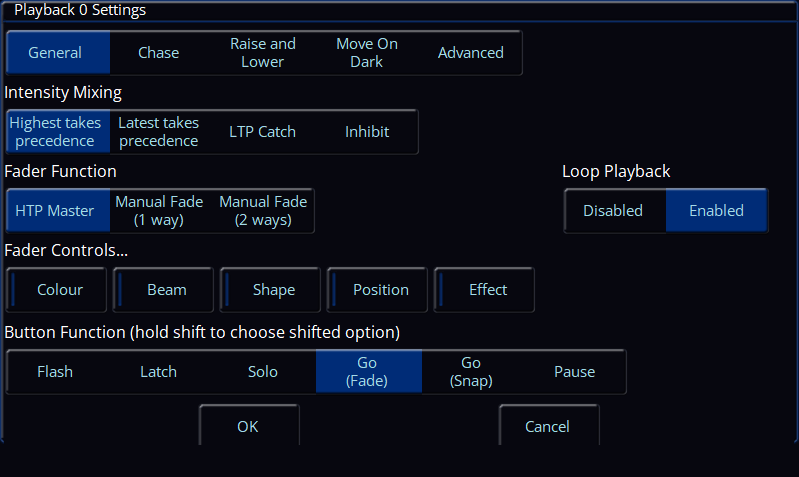Choose Go (Snap) button function

pyautogui.click(x=471, y=372)
